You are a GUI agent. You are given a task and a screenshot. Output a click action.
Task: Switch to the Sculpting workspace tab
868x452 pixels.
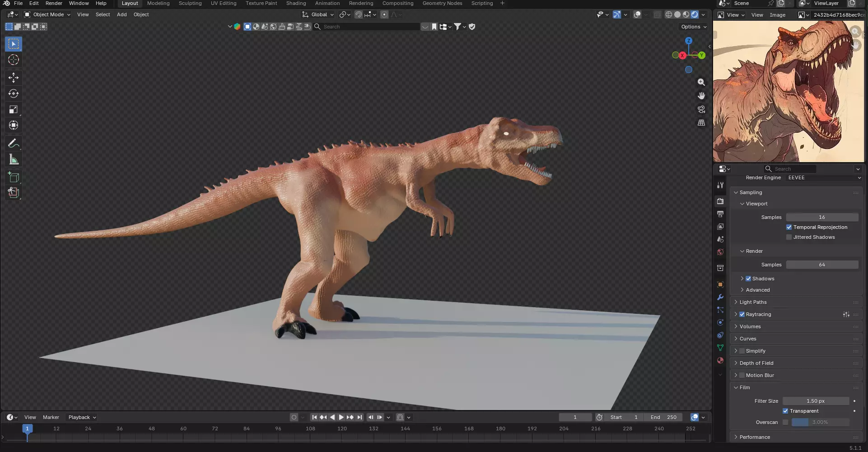[x=190, y=3]
